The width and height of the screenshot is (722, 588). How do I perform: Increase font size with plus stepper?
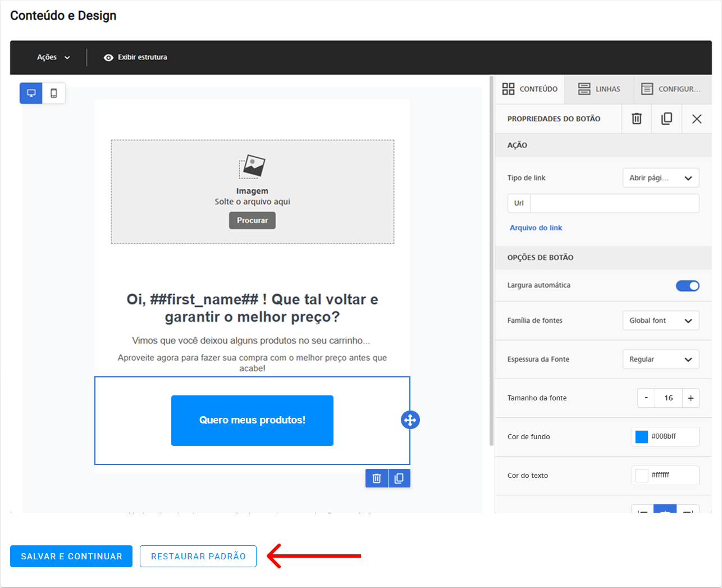coord(691,398)
